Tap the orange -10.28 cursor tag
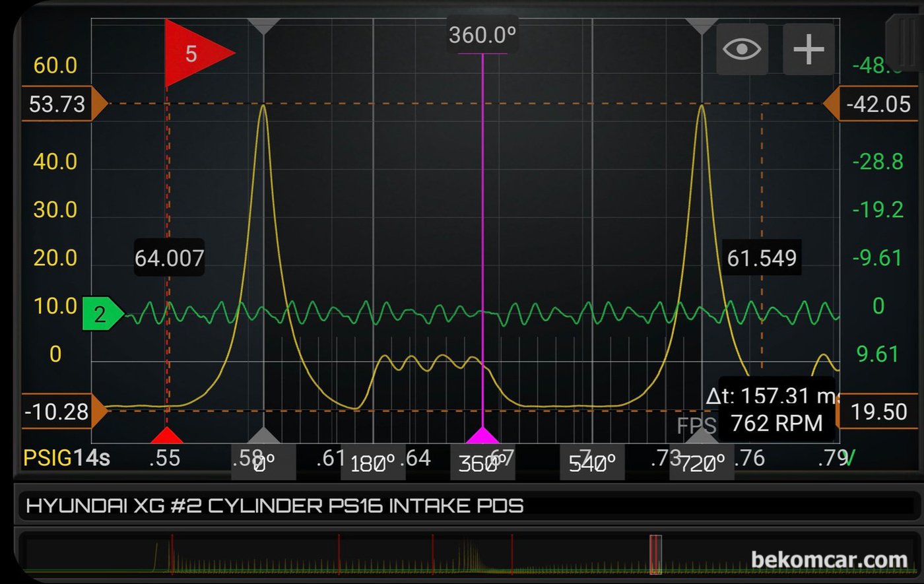 pos(65,412)
